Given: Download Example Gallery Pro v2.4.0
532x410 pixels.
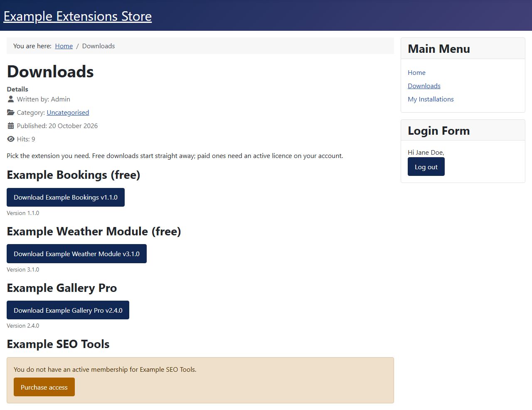Looking at the screenshot, I should point(68,310).
